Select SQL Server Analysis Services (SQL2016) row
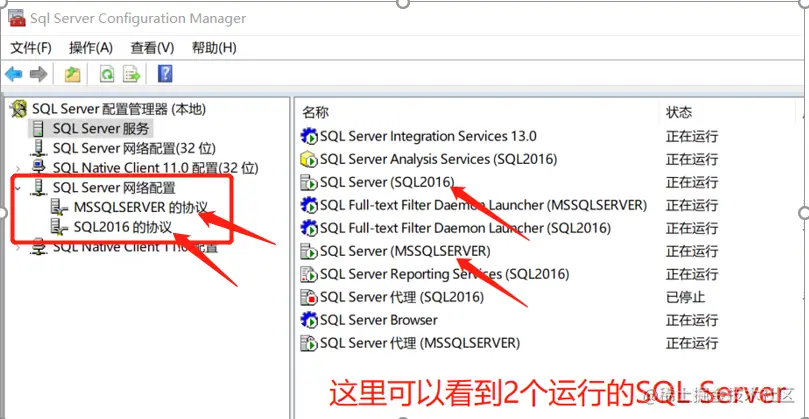This screenshot has width=809, height=419. pos(439,159)
